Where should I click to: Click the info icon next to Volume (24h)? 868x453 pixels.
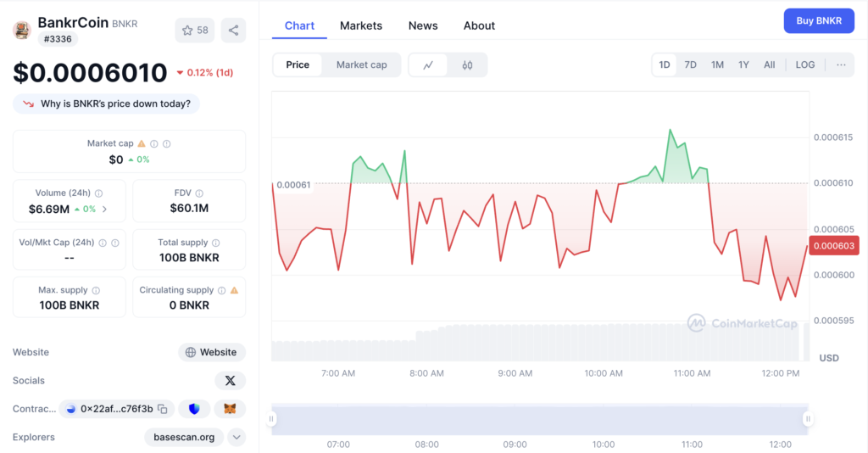click(x=98, y=193)
